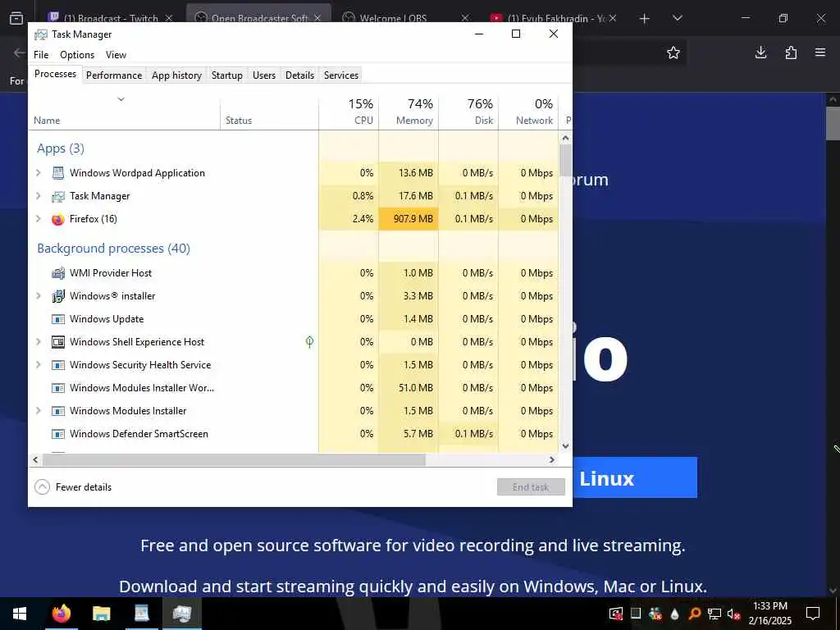Sort processes by the Memory column header
Image resolution: width=840 pixels, height=630 pixels.
pos(409,112)
